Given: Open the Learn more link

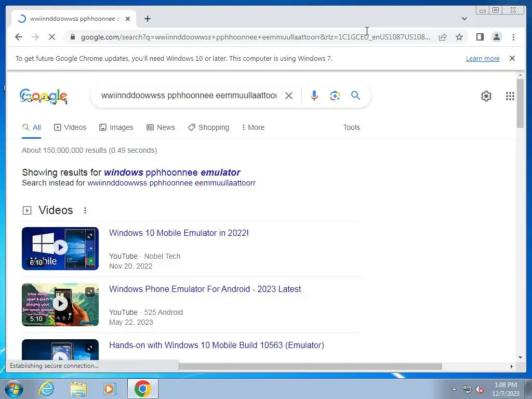Looking at the screenshot, I should coord(483,58).
